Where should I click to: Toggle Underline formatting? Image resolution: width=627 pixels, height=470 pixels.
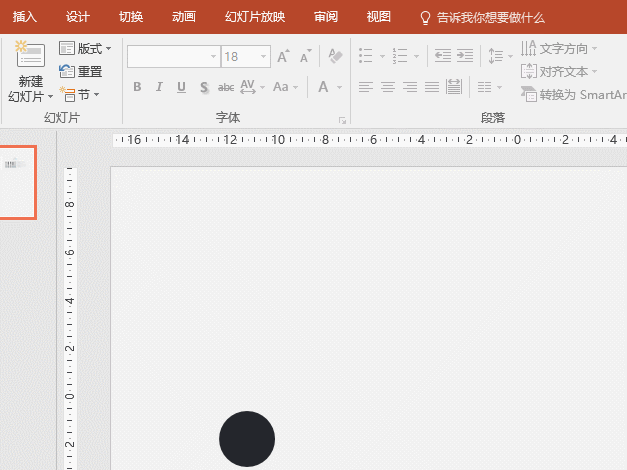(181, 87)
